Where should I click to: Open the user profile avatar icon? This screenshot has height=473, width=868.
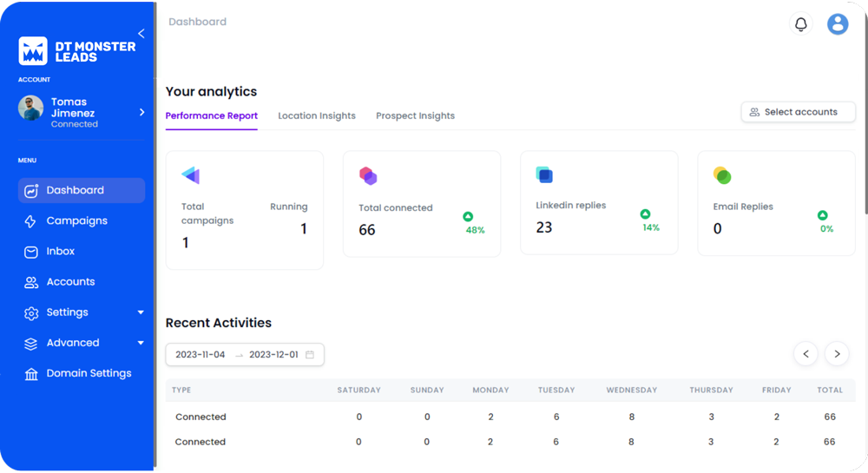click(x=837, y=24)
